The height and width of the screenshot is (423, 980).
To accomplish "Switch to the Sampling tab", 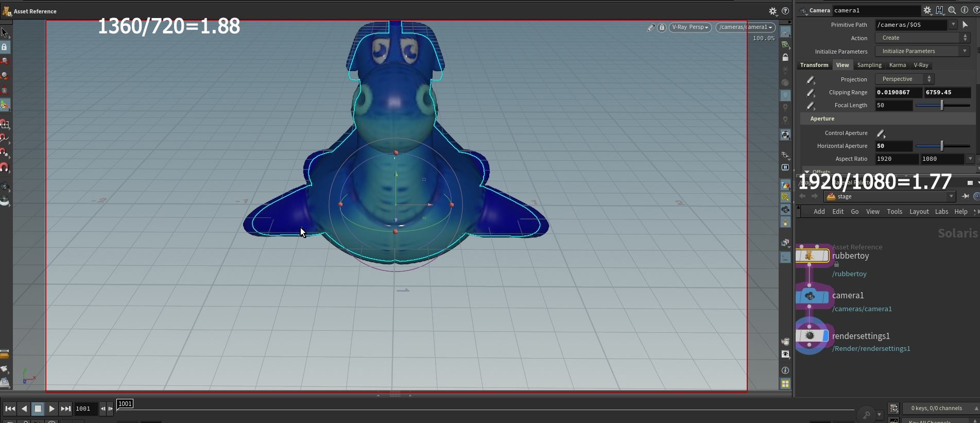I will pos(869,65).
